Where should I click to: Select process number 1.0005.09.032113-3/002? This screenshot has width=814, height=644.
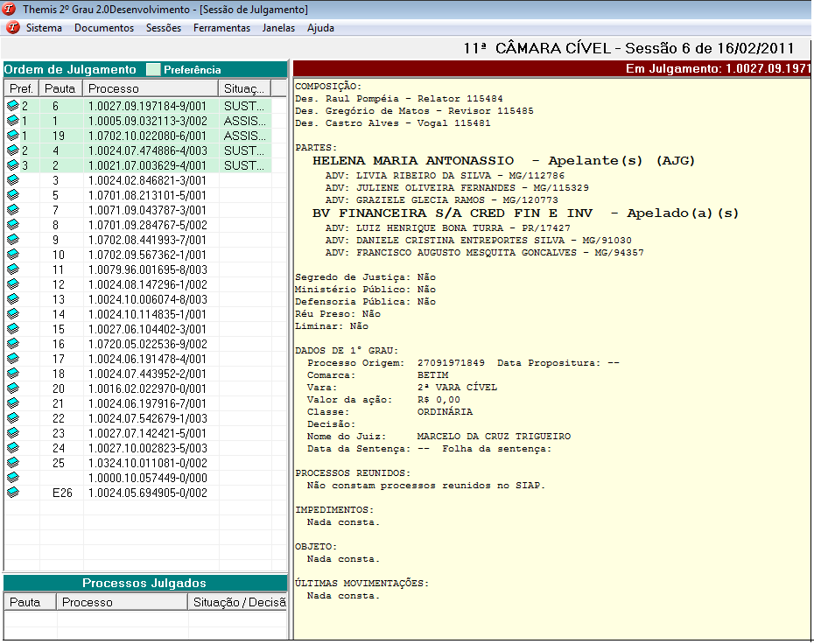147,121
